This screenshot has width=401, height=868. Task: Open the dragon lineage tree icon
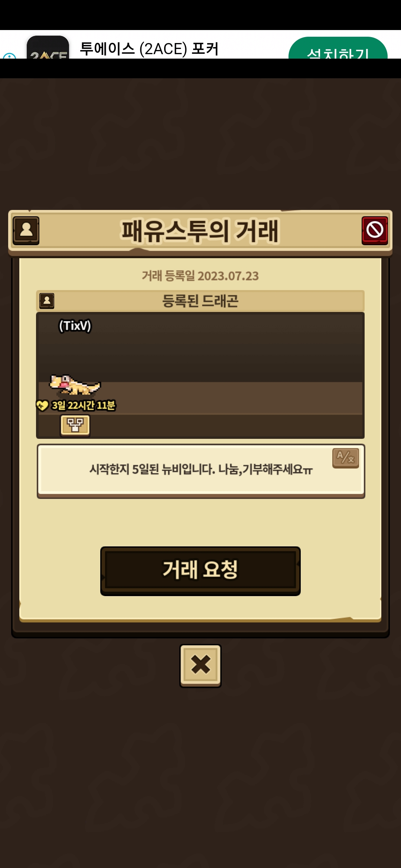pyautogui.click(x=75, y=425)
